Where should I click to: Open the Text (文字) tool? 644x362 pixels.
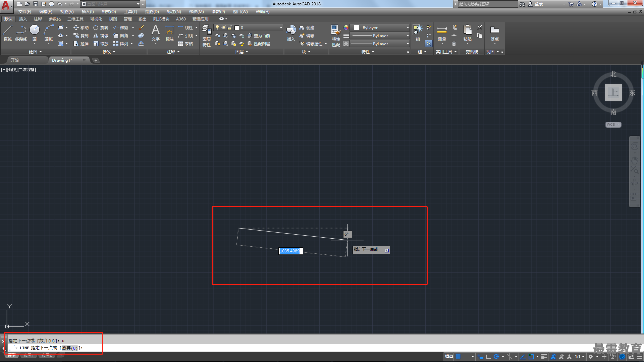coord(156,33)
